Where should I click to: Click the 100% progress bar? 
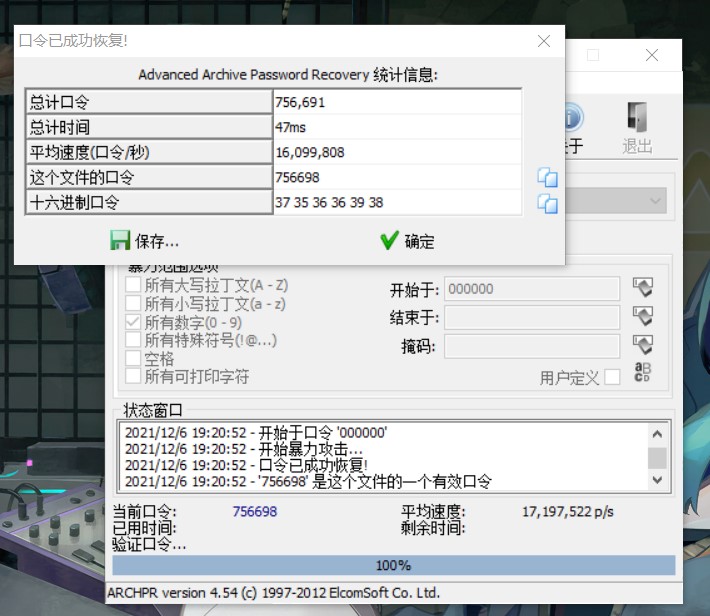[393, 565]
